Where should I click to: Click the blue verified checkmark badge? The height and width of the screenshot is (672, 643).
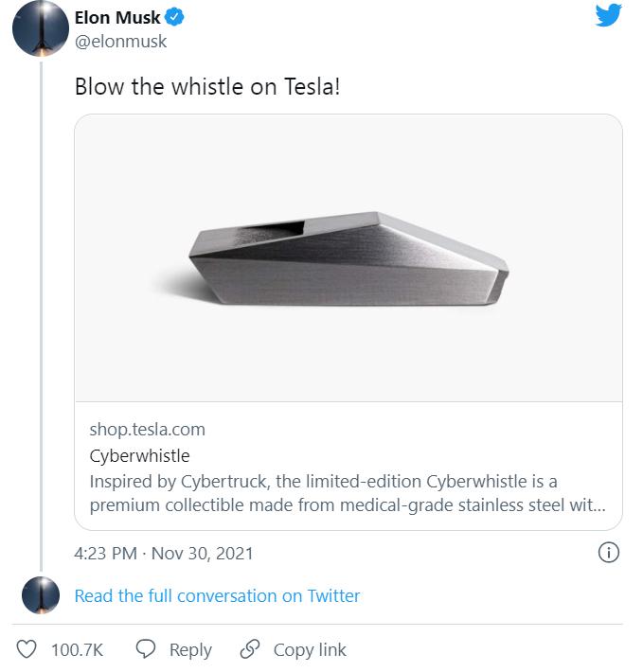(175, 16)
